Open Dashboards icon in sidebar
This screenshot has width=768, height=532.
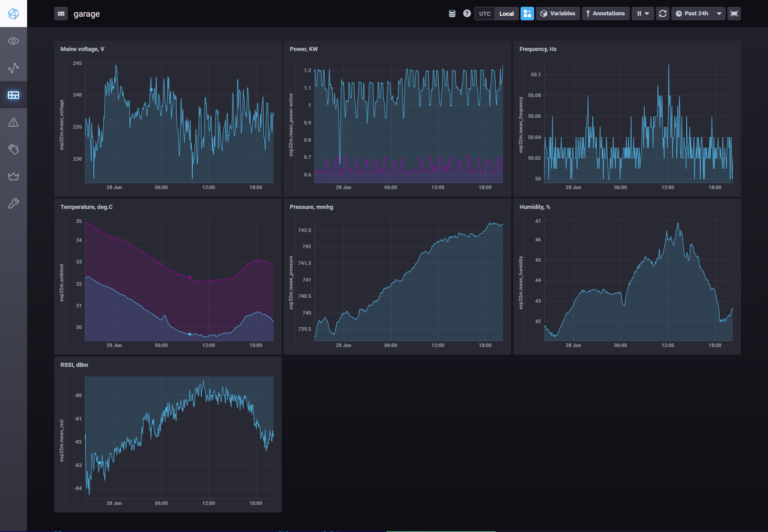14,95
